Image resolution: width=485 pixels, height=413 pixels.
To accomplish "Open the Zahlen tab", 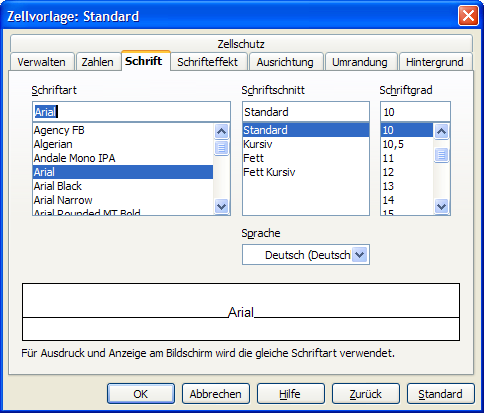I will click(98, 62).
